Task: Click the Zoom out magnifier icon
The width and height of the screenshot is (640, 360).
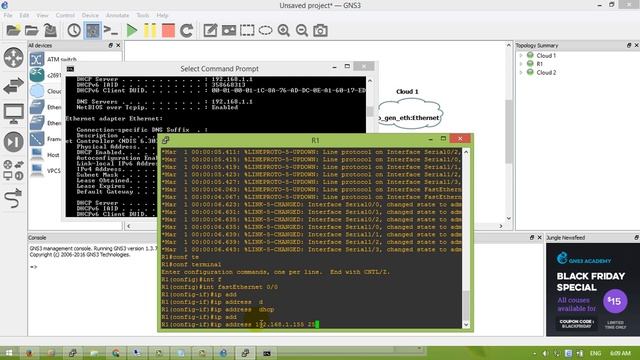Action: tap(302, 30)
